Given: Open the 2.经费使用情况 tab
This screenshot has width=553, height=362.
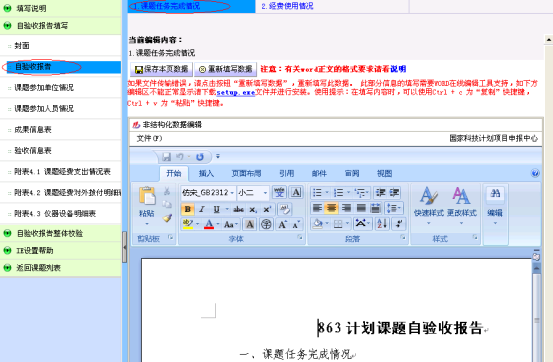Looking at the screenshot, I should pos(287,6).
